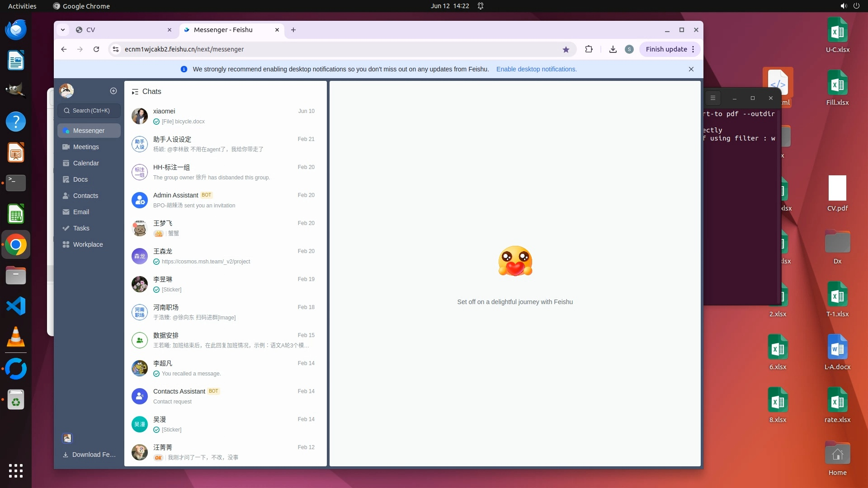Launch VS Code from the Ubuntu dock

coord(16,306)
